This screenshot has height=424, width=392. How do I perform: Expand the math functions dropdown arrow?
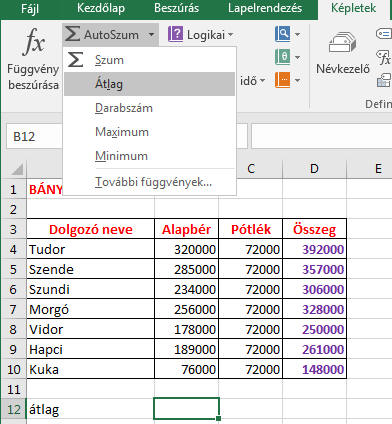(x=297, y=57)
